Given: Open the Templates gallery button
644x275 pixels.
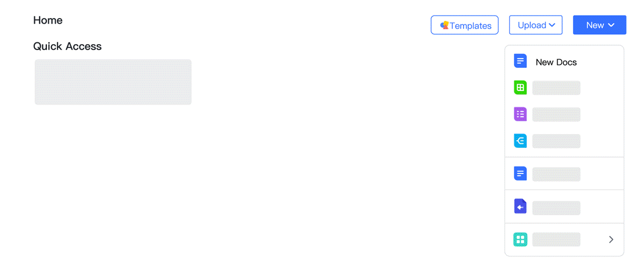Looking at the screenshot, I should 465,25.
